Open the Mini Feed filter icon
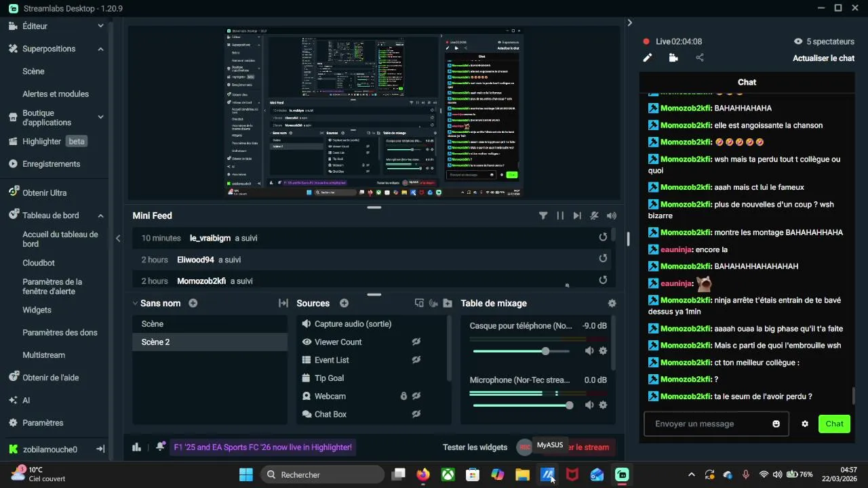The height and width of the screenshot is (488, 868). click(x=543, y=216)
